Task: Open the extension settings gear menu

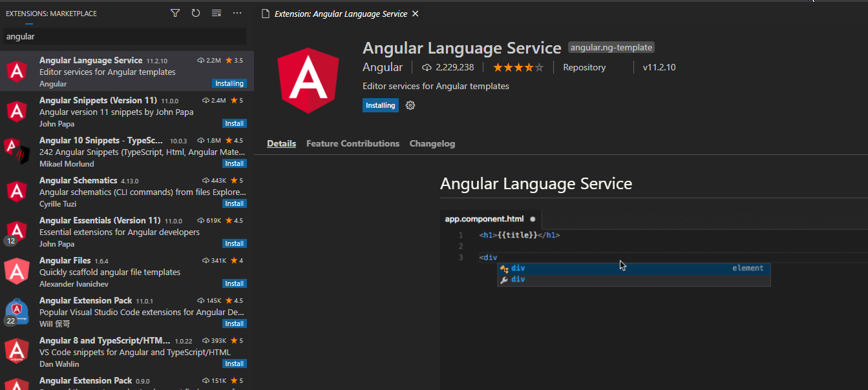Action: click(x=410, y=105)
